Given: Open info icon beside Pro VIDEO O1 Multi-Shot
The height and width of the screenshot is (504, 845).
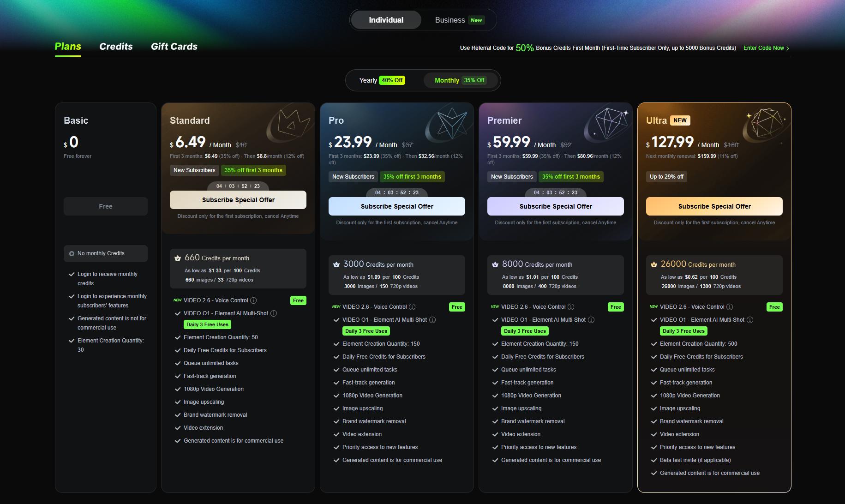Looking at the screenshot, I should 432,320.
